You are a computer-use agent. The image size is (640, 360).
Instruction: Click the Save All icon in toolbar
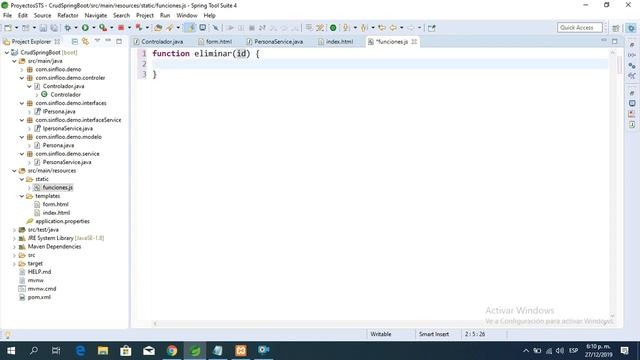click(54, 28)
